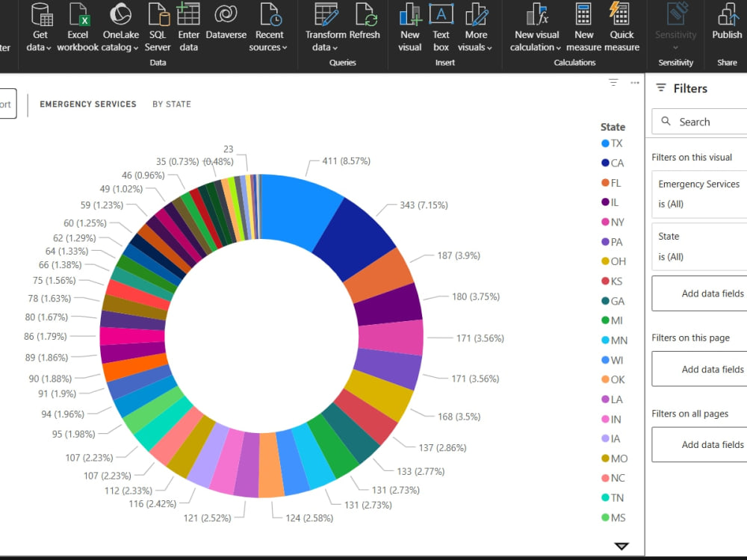Click the 180 (3.75%) data label
747x560 pixels.
476,296
